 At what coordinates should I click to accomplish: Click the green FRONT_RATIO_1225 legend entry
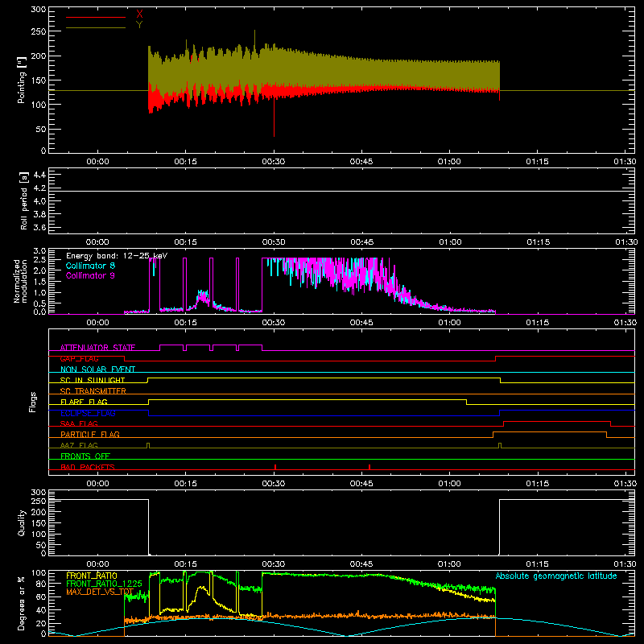click(104, 584)
